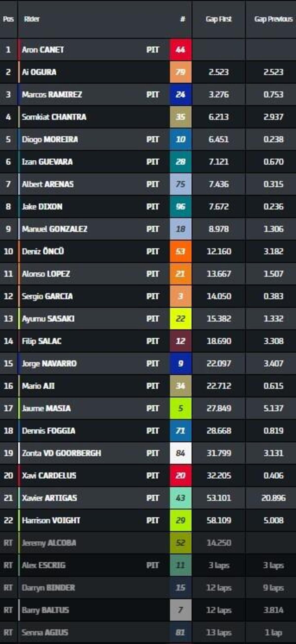Click the white number 84 badge
Screen dimensions: 296x644
click(180, 453)
